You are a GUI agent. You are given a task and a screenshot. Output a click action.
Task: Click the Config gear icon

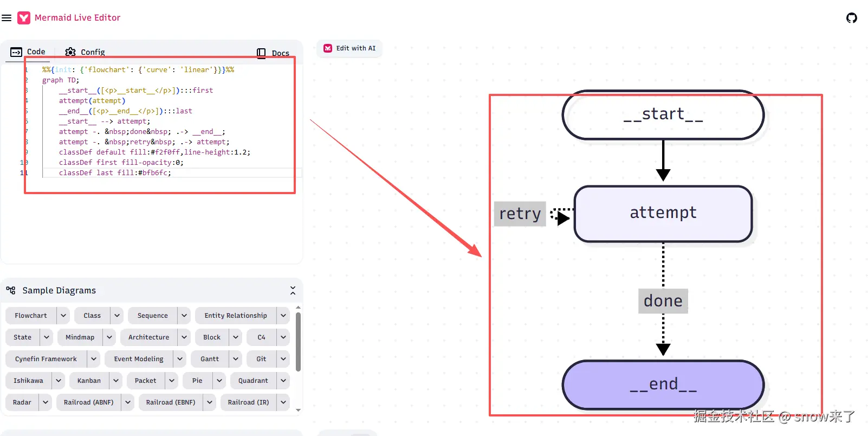(x=70, y=52)
